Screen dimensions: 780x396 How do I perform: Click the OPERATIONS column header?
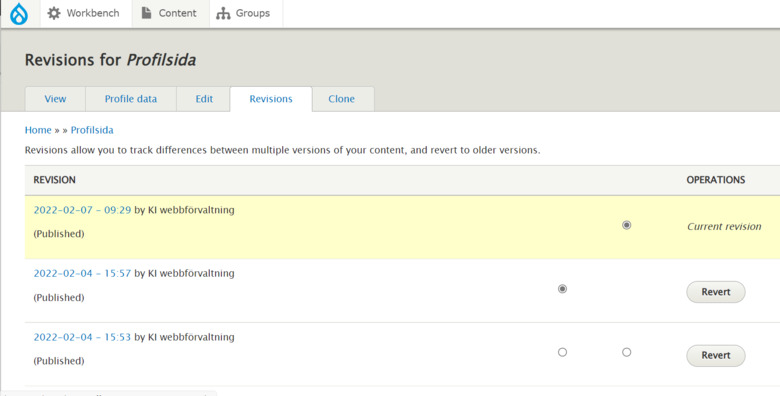click(716, 180)
